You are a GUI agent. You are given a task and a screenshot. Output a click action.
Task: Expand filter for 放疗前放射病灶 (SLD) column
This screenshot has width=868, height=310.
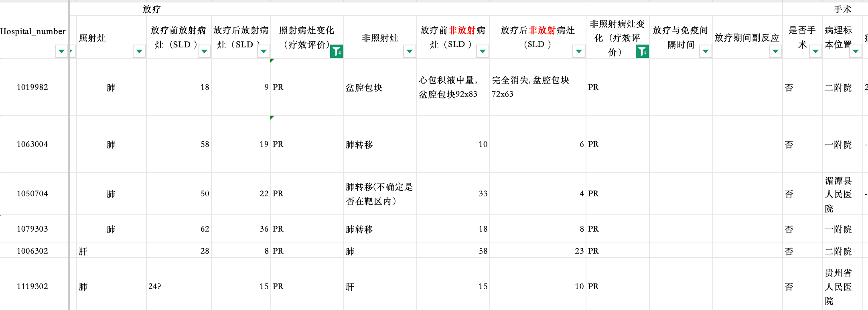[204, 51]
